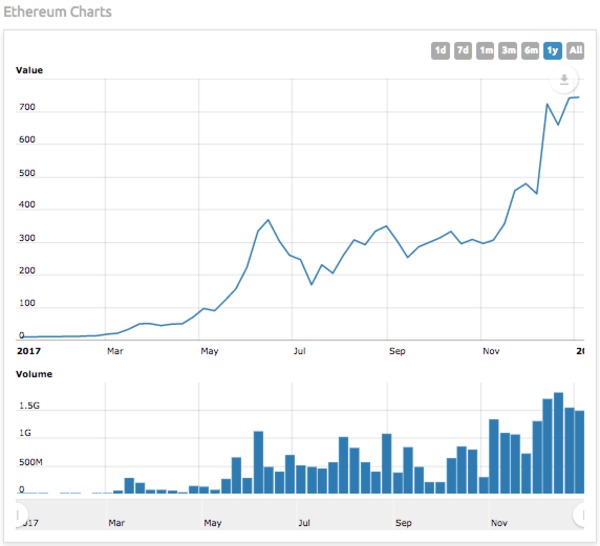
Task: Choose the 6m range button
Action: 530,51
